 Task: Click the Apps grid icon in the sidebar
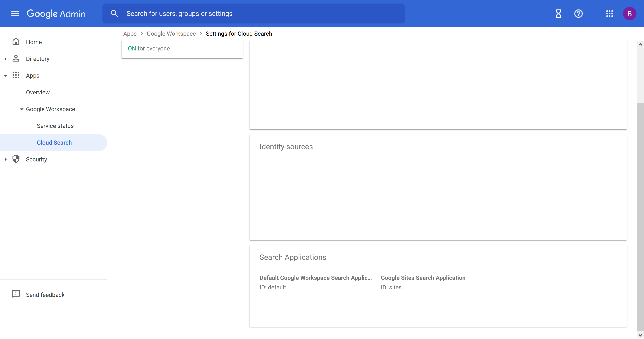(16, 75)
